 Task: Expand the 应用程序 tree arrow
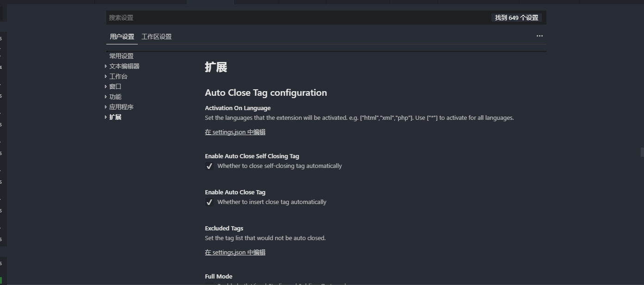[106, 107]
